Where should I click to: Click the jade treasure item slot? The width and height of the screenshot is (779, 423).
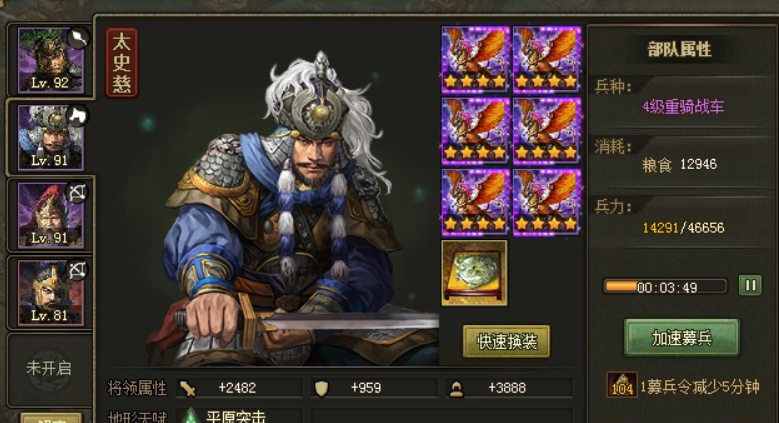pyautogui.click(x=474, y=273)
